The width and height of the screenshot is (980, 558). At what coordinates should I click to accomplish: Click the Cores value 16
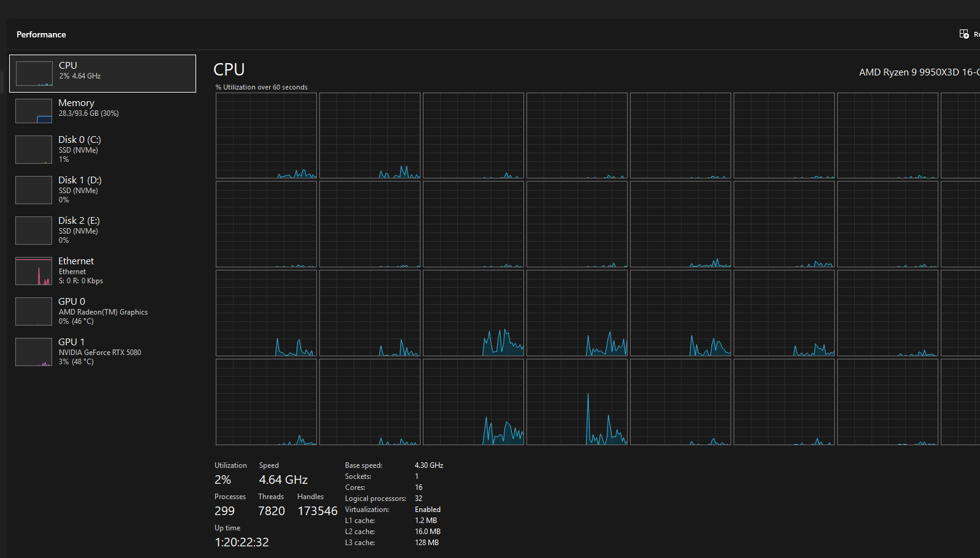point(419,487)
